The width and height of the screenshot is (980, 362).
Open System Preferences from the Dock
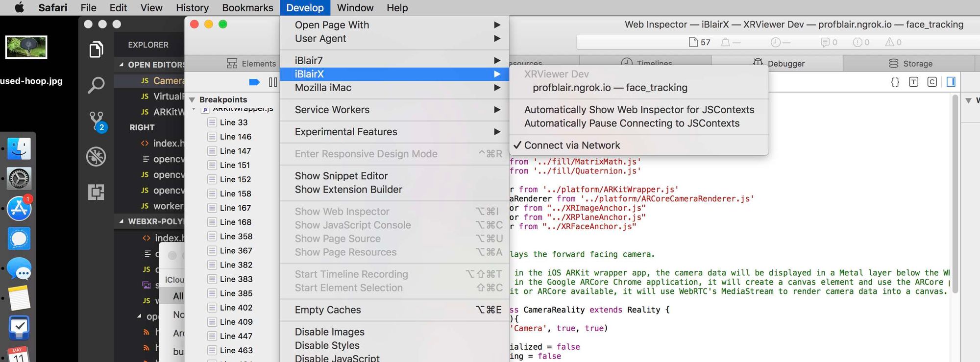tap(19, 178)
